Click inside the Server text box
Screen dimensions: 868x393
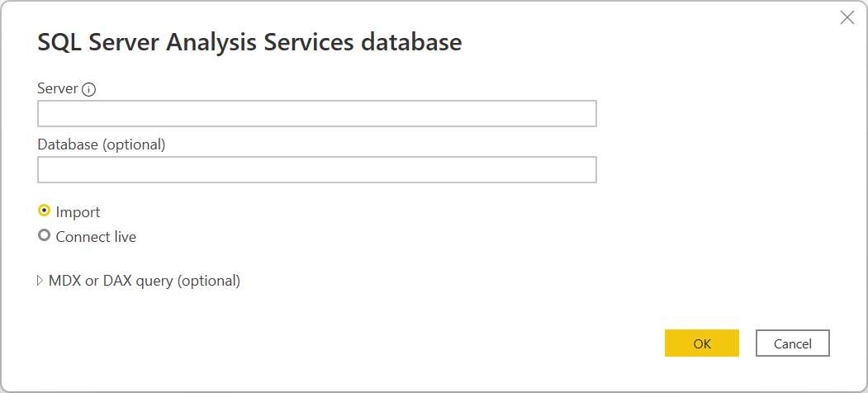[x=316, y=114]
